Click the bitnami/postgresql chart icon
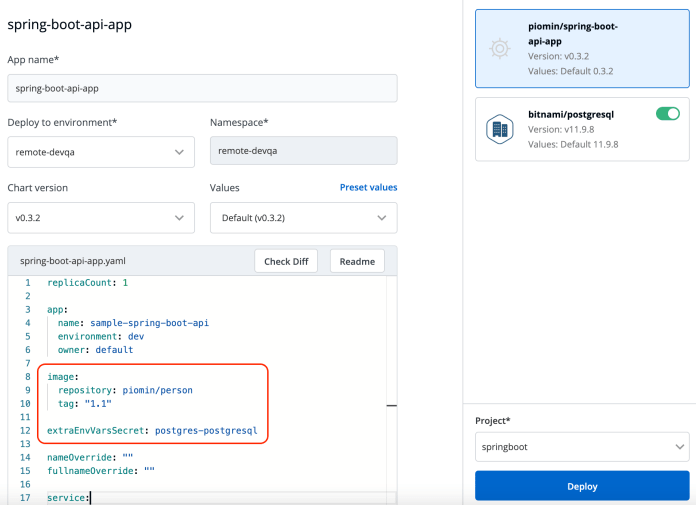Screen dimensions: 696x505 pyautogui.click(x=499, y=129)
